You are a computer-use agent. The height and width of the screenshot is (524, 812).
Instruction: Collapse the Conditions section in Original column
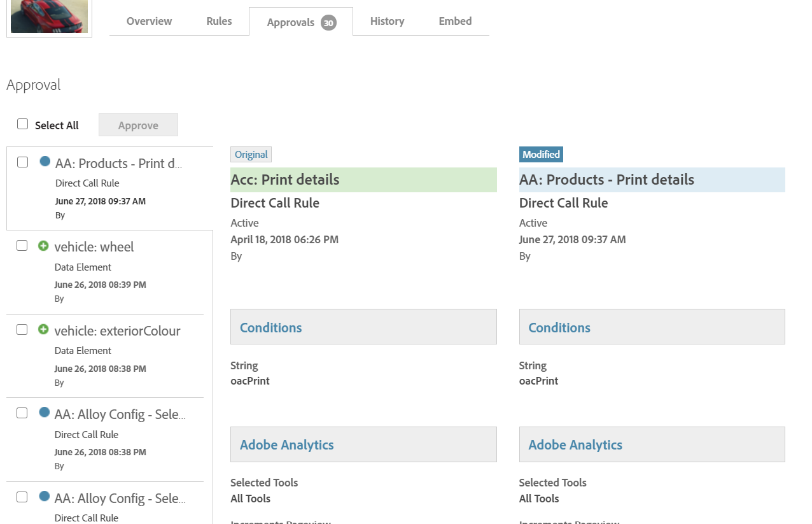pyautogui.click(x=270, y=327)
